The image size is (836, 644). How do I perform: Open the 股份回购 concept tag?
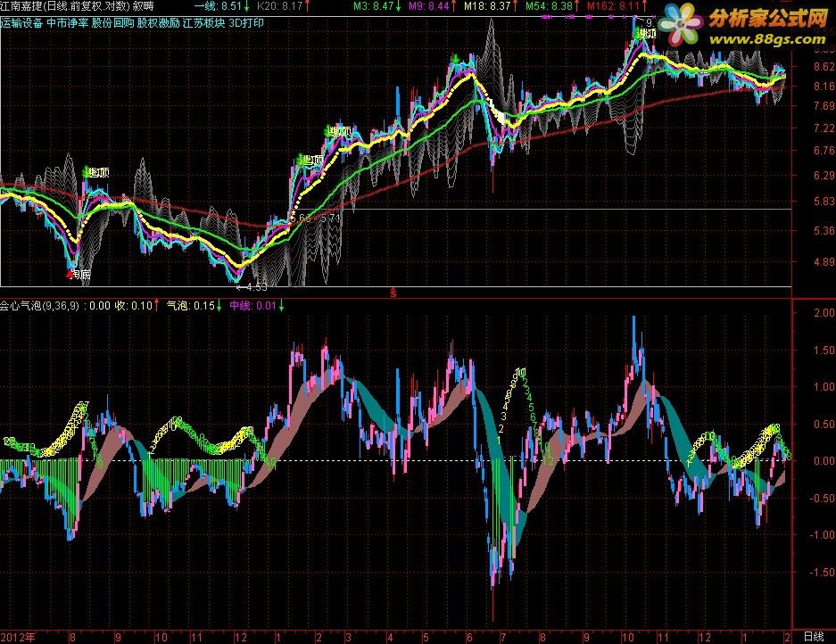[112, 23]
